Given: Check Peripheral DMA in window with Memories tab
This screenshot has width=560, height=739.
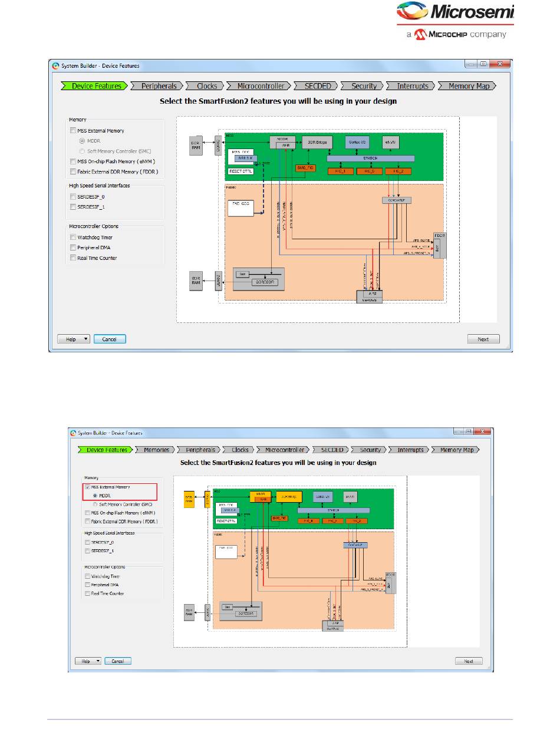Looking at the screenshot, I should [x=88, y=585].
